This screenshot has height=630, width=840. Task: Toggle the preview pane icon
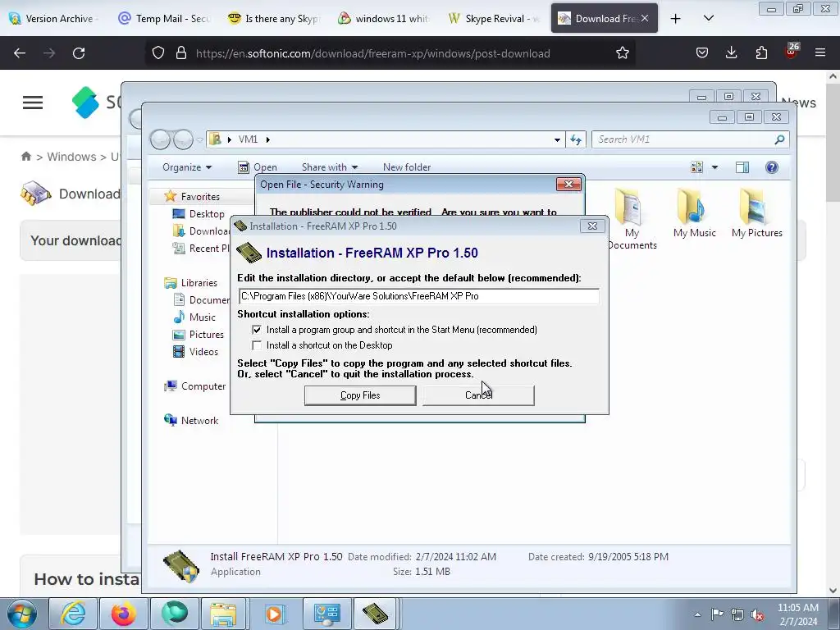pyautogui.click(x=742, y=167)
